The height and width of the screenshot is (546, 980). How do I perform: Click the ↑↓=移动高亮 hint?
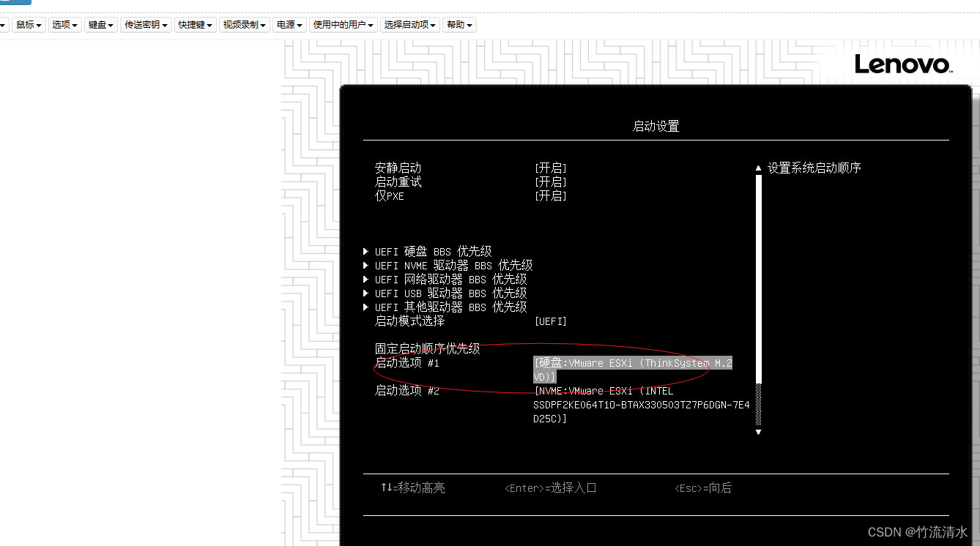click(412, 487)
